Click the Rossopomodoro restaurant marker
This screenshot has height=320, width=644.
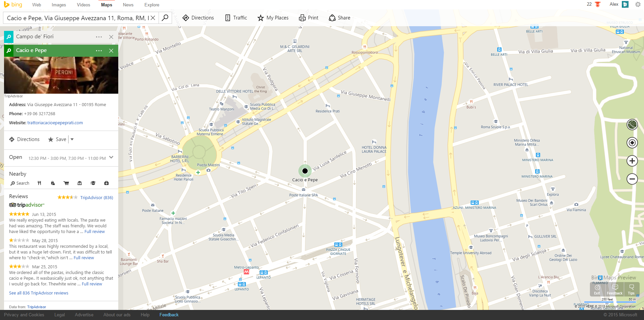tap(365, 47)
